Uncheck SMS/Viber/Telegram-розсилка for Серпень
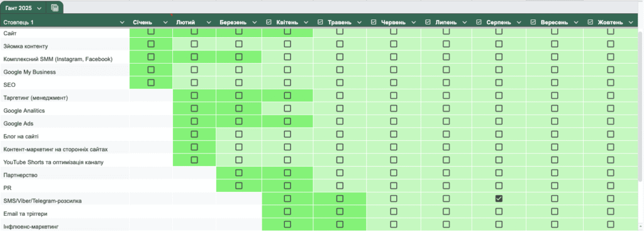 tap(499, 198)
